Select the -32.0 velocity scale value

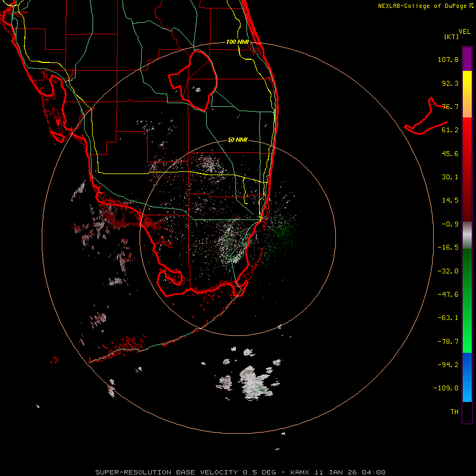click(x=448, y=271)
